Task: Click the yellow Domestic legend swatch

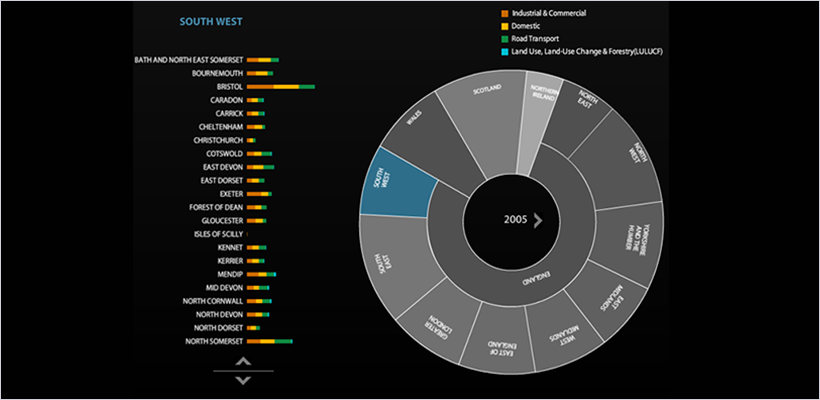Action: (503, 25)
